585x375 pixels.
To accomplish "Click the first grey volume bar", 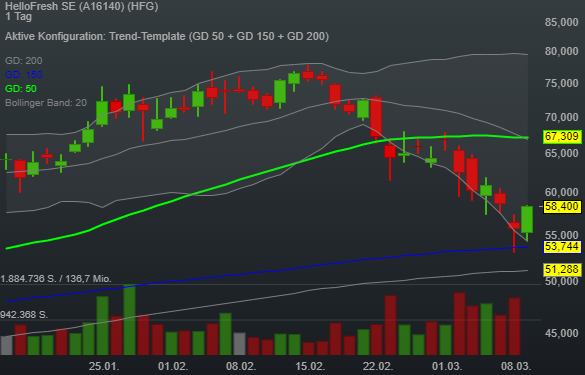I will 7,346.
